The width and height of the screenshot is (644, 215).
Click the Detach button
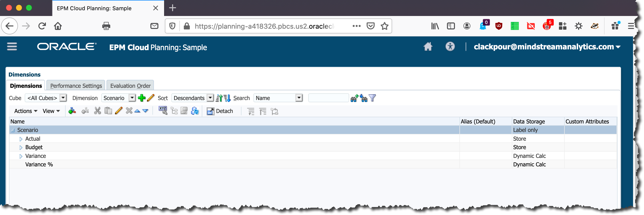click(220, 111)
